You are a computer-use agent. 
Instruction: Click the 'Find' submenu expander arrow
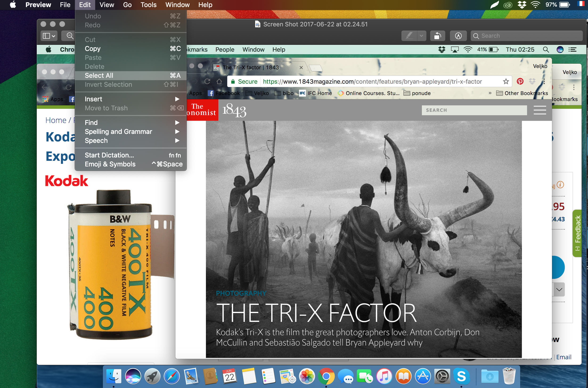tap(177, 123)
